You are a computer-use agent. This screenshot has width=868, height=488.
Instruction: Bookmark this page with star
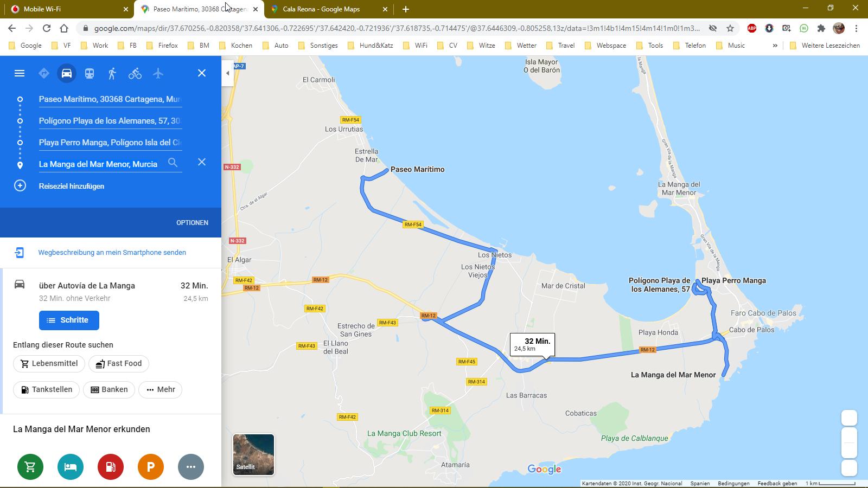click(730, 28)
